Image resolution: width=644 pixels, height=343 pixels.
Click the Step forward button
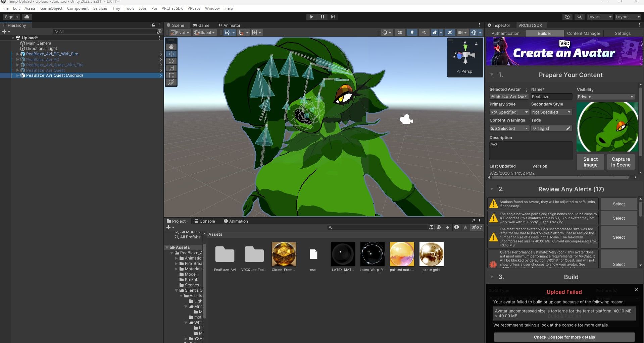coord(333,17)
